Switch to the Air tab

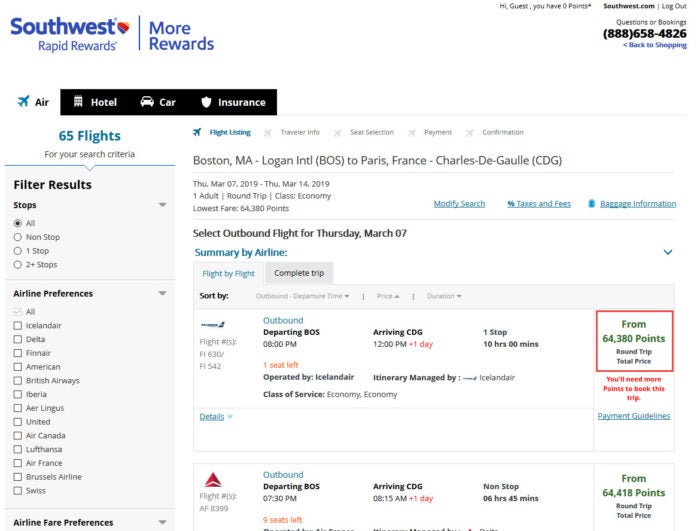point(33,102)
